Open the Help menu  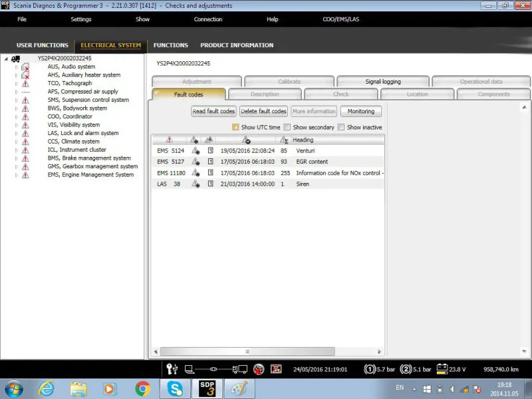coord(273,19)
